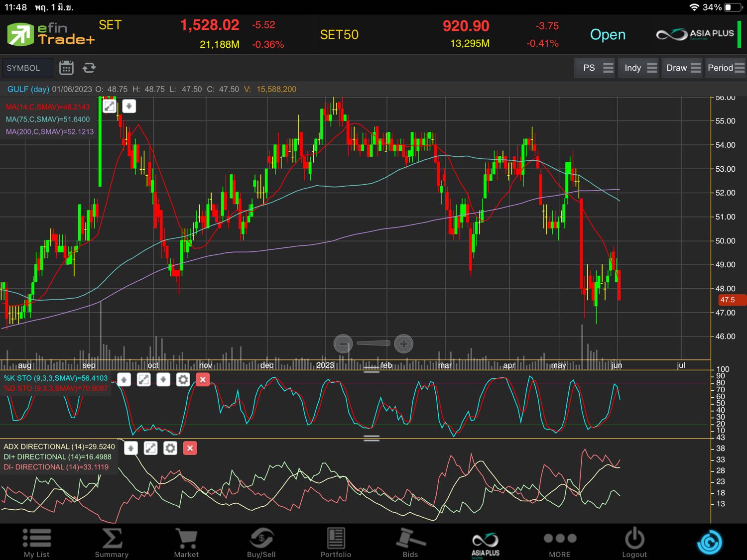Tap the SET50 change value -3.75

(547, 26)
